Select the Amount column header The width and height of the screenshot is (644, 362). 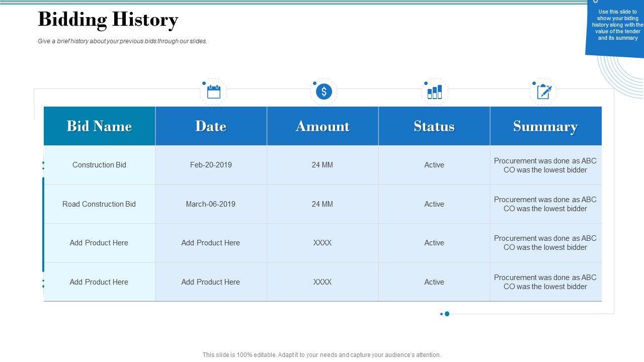pos(323,126)
